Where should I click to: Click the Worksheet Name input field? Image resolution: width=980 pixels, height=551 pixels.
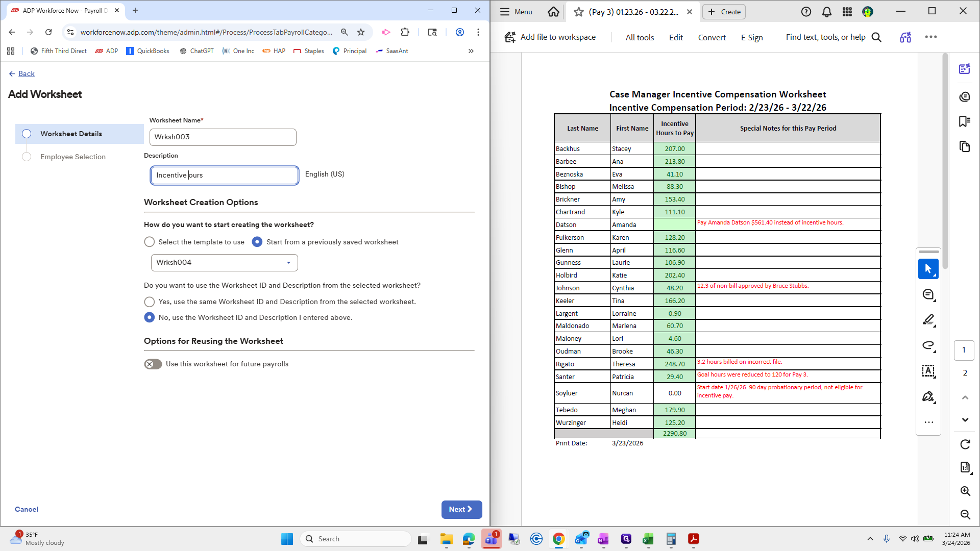coord(223,137)
